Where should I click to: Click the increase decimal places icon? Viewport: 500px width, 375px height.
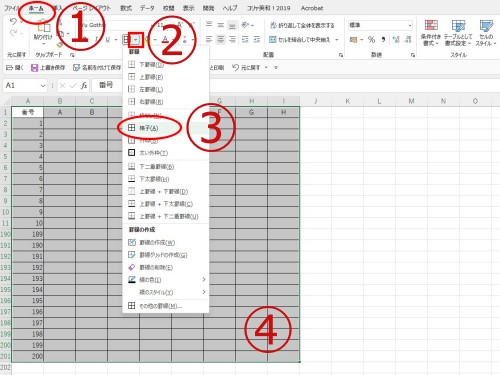tap(396, 40)
